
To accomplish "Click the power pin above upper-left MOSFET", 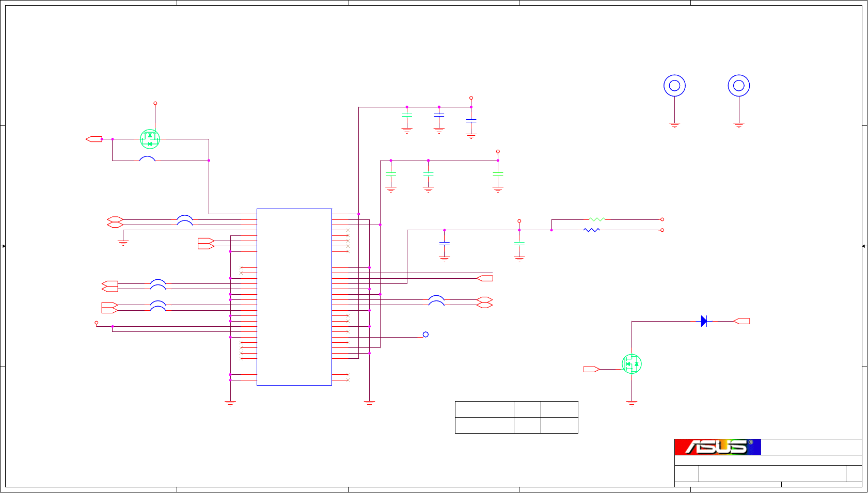I will tap(155, 103).
